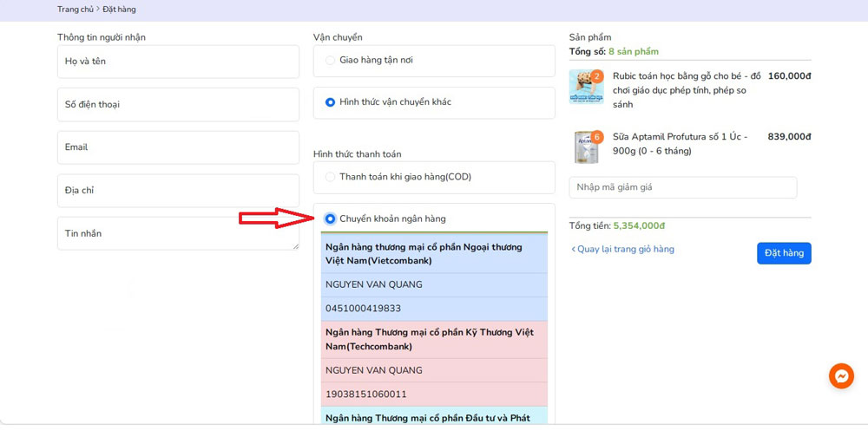
Task: Click the quantity badge 6 on Aptamil
Action: (x=597, y=137)
